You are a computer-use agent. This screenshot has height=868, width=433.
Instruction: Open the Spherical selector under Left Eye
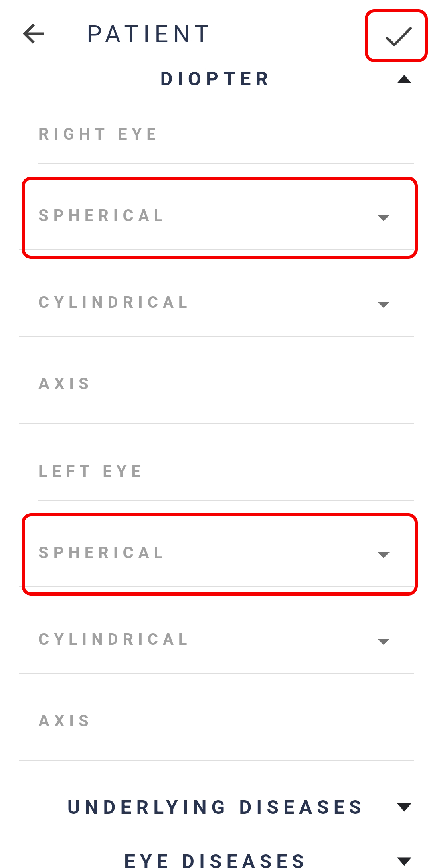(x=216, y=554)
